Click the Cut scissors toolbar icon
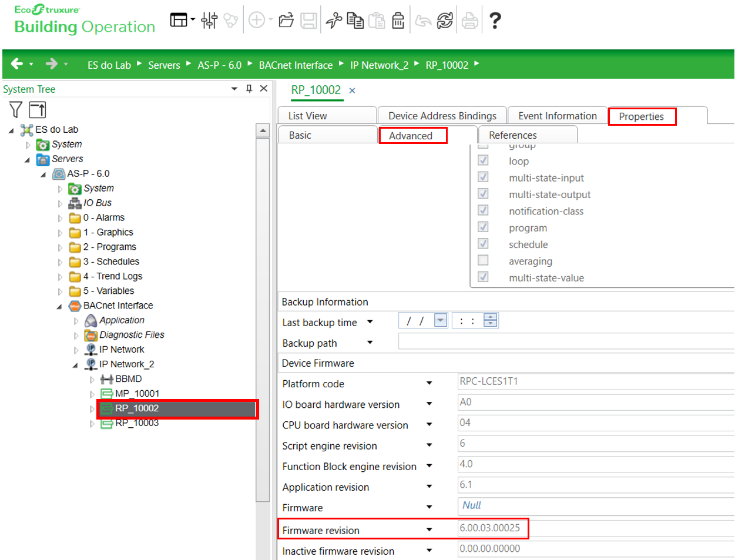Viewport: 735px width, 560px height. click(x=334, y=21)
